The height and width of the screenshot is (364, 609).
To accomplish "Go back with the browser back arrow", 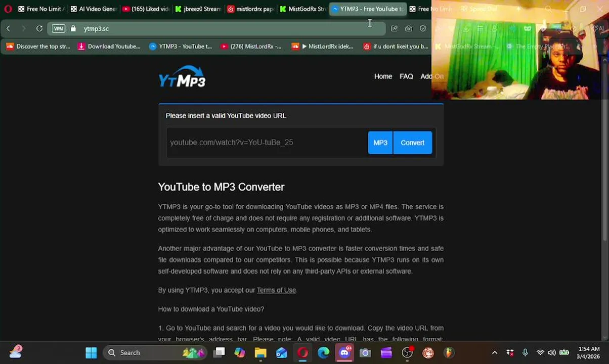I will [x=8, y=29].
